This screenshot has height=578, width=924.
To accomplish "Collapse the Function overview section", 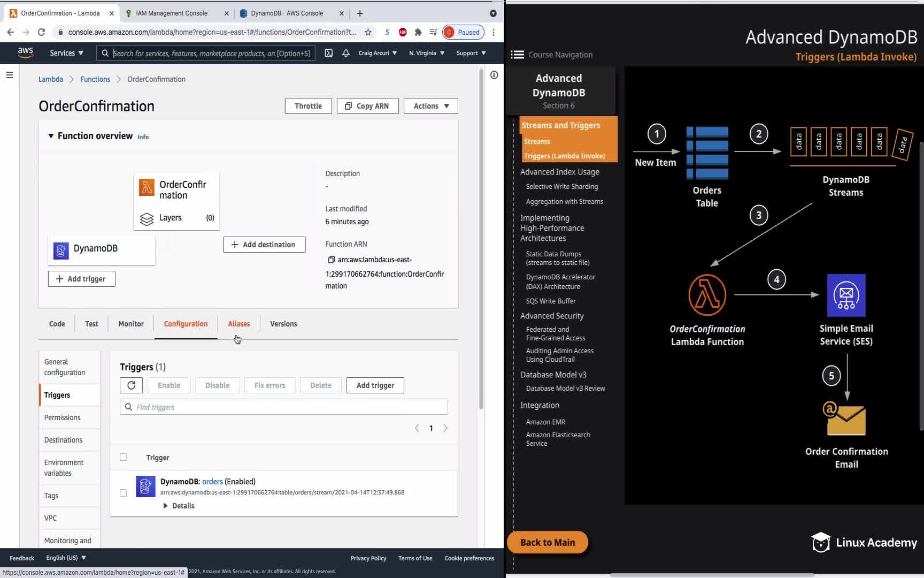I will click(51, 136).
